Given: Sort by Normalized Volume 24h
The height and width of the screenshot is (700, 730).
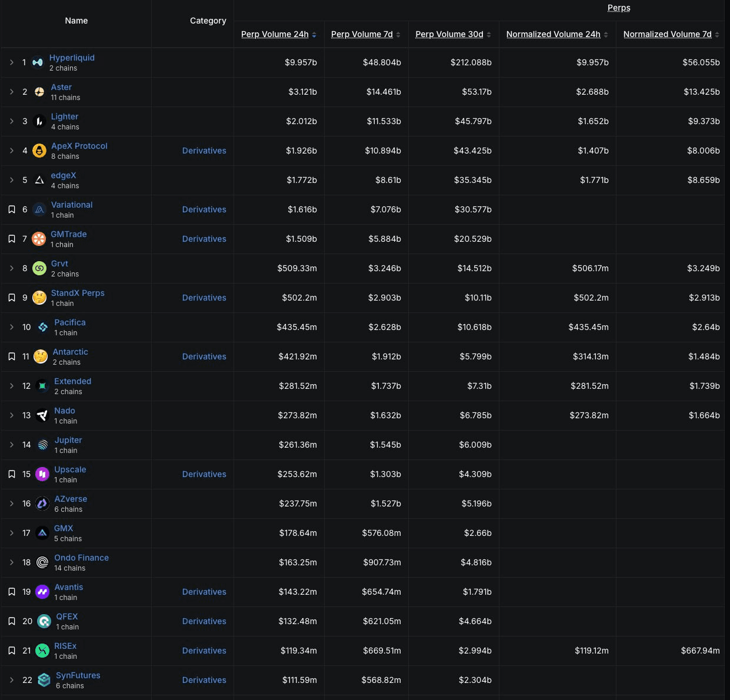Looking at the screenshot, I should click(557, 34).
